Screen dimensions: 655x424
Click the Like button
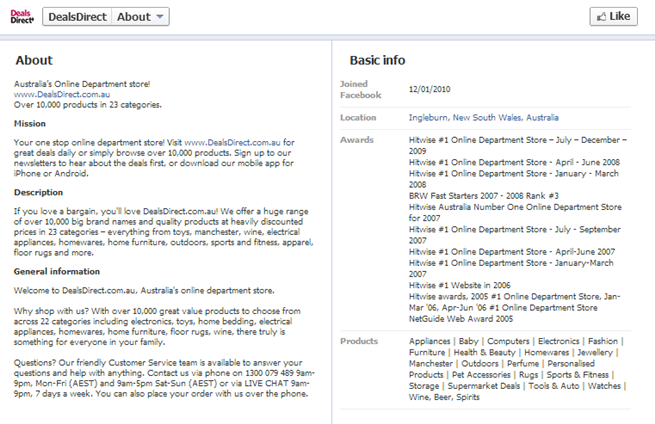pyautogui.click(x=613, y=16)
